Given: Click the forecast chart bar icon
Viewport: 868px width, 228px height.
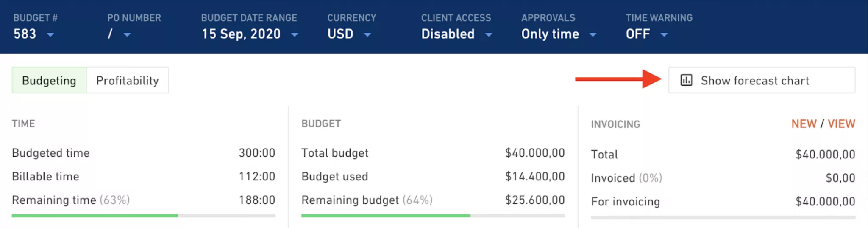Looking at the screenshot, I should click(x=686, y=80).
